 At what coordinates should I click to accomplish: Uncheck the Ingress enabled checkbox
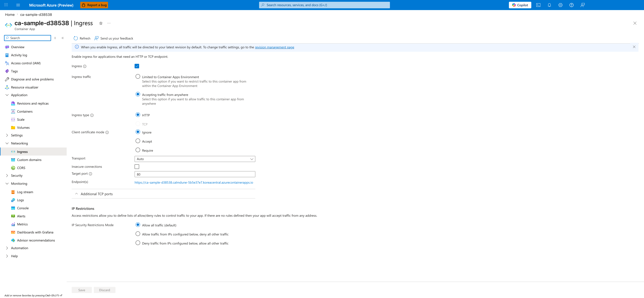(x=137, y=66)
